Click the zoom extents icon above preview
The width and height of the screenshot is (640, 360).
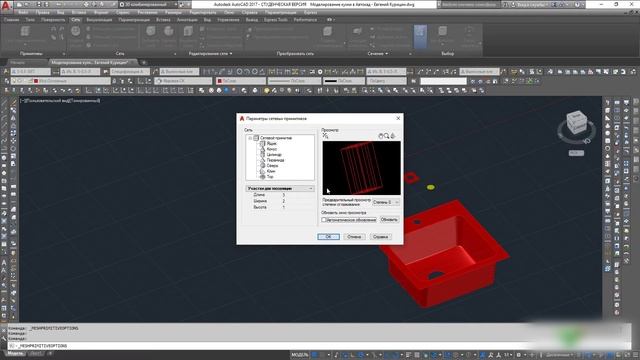tap(325, 136)
